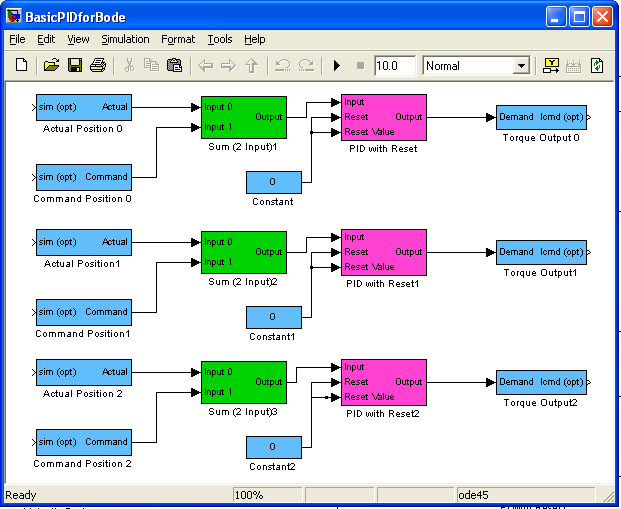The height and width of the screenshot is (509, 621).
Task: Start simulation with the play button
Action: [337, 66]
